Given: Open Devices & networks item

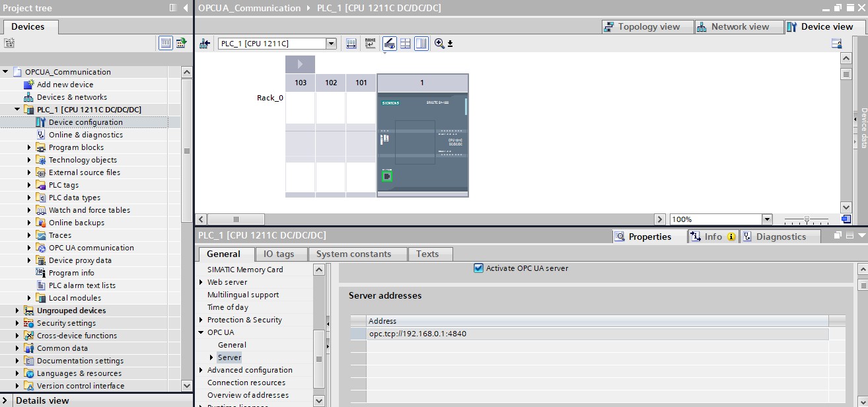Looking at the screenshot, I should coord(71,97).
